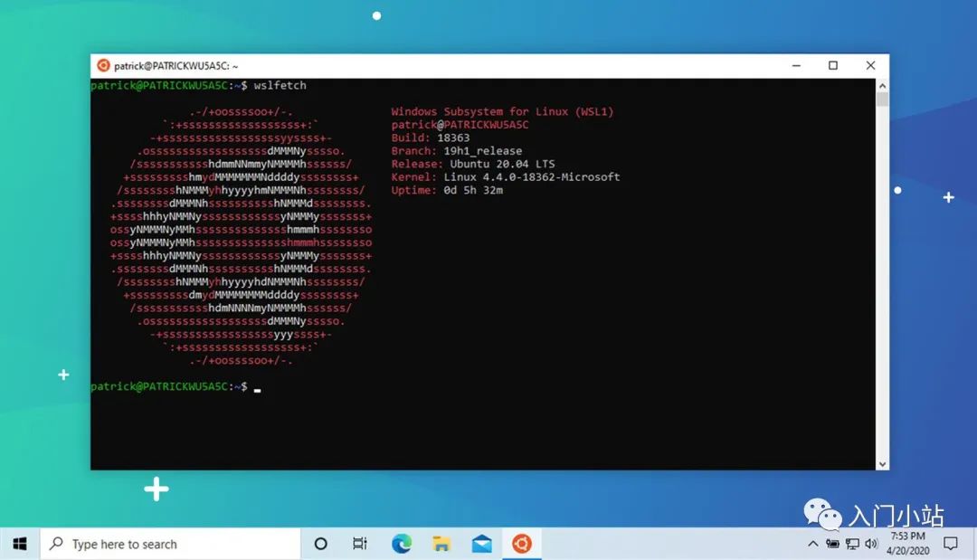Open the Mail app from the taskbar
Image resolution: width=977 pixels, height=560 pixels.
(x=481, y=544)
